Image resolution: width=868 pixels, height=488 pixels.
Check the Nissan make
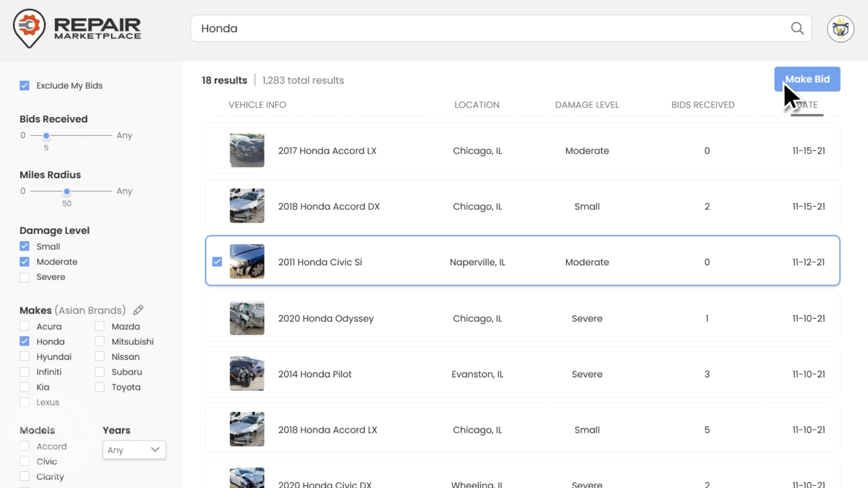(99, 357)
